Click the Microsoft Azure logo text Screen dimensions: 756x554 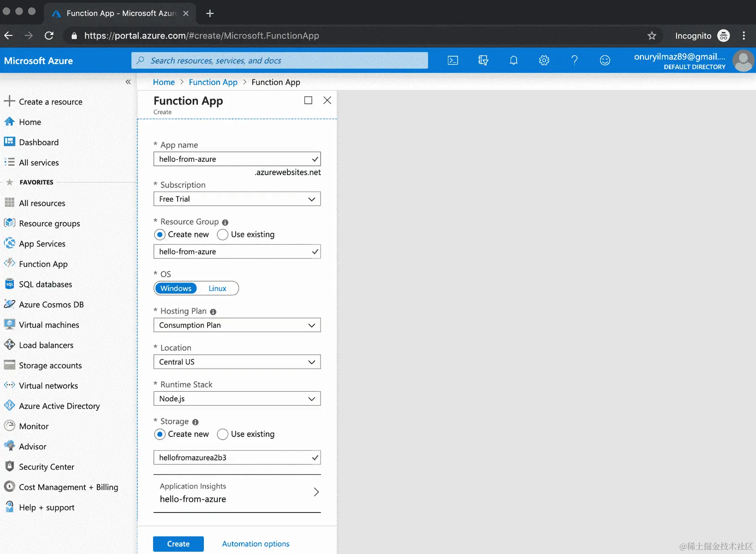[38, 61]
